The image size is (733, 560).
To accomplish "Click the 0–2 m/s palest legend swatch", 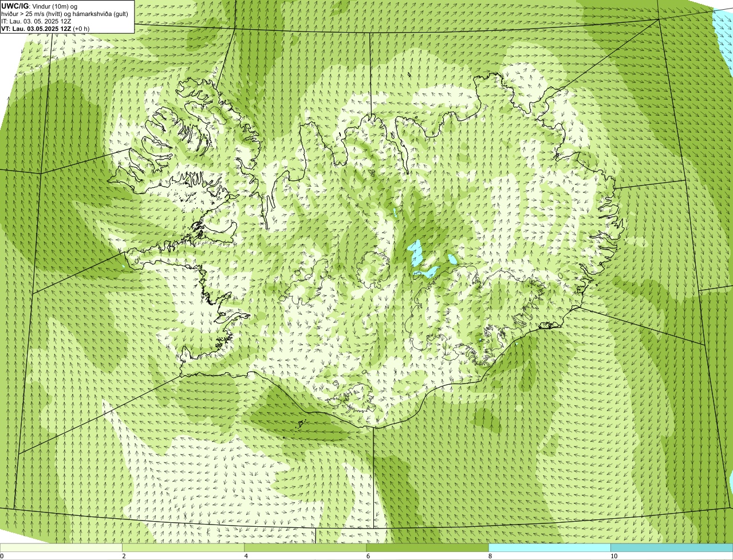I will point(61,547).
